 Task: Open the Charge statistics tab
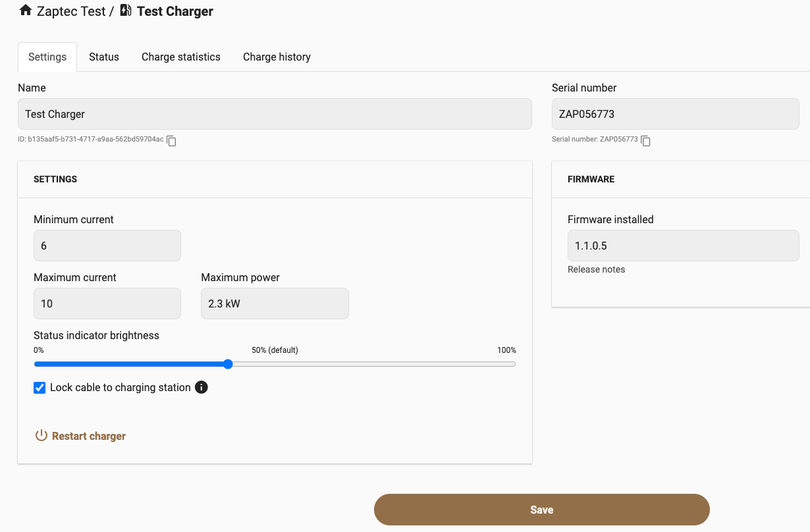pyautogui.click(x=181, y=57)
